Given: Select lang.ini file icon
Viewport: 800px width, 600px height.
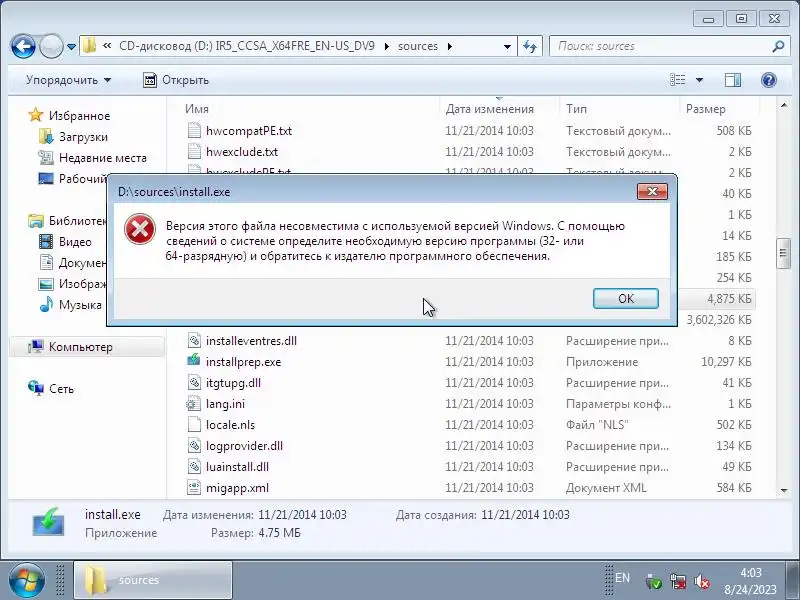Looking at the screenshot, I should [194, 404].
